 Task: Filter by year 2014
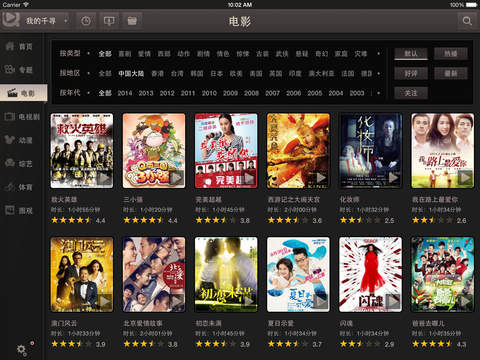pos(125,93)
